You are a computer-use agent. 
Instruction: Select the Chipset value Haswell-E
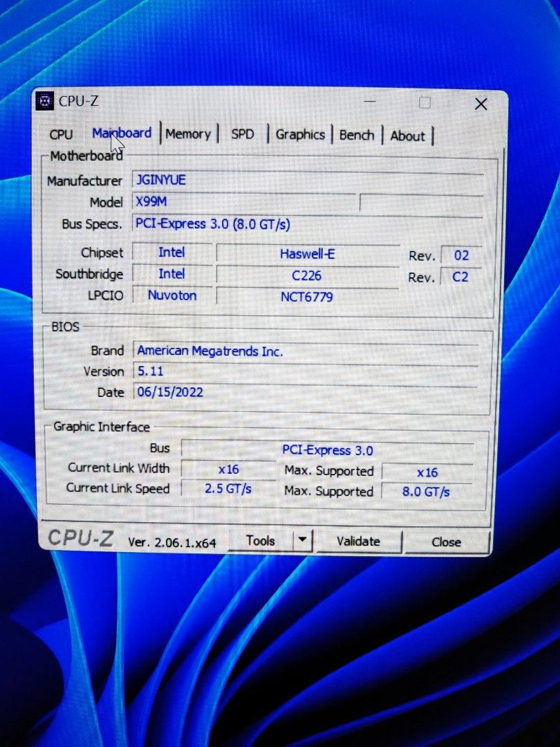[307, 253]
